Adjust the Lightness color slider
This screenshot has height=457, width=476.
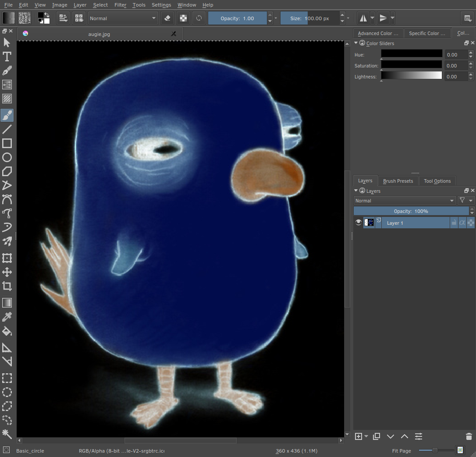[x=411, y=76]
